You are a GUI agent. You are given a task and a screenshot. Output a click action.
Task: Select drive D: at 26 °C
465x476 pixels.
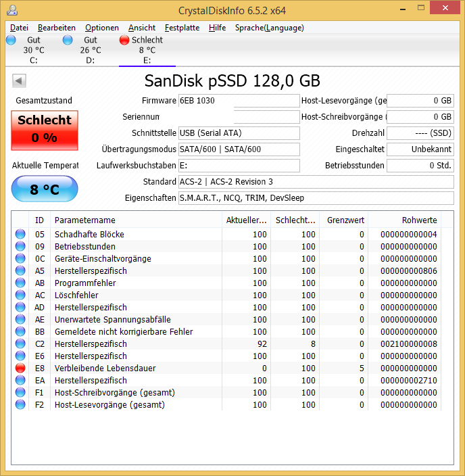coord(90,50)
